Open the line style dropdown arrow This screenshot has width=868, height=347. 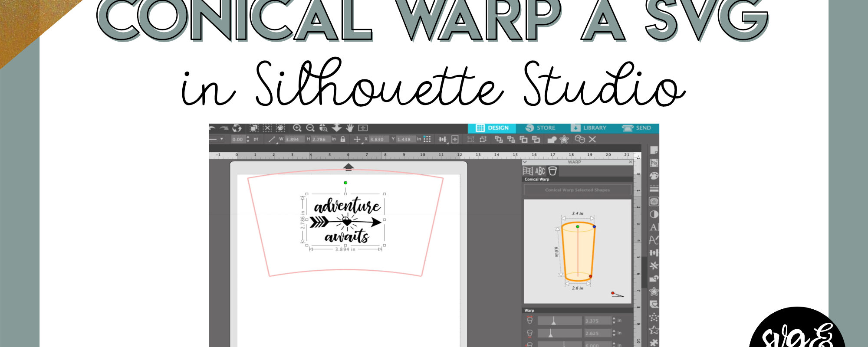222,139
